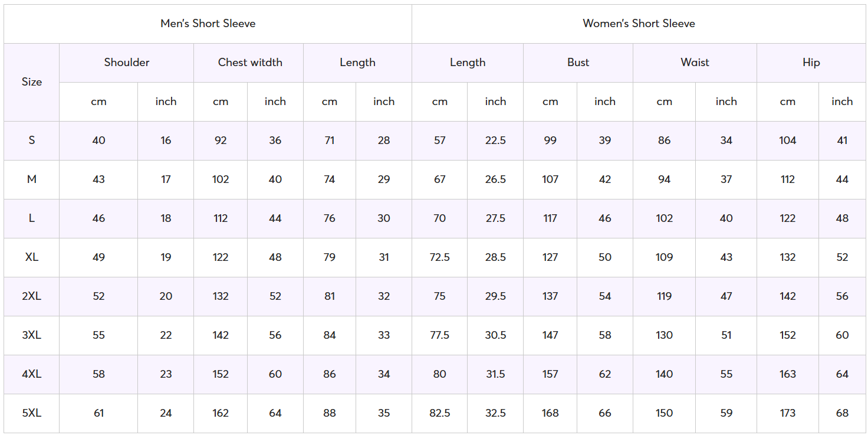Select the Size column header
This screenshot has width=868, height=435.
point(32,82)
